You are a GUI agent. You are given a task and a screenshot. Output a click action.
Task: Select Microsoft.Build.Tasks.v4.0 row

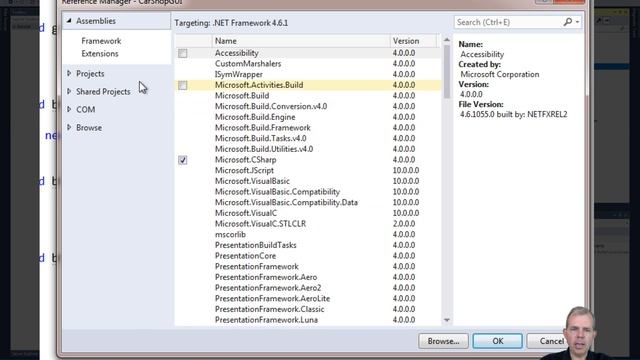[308, 138]
